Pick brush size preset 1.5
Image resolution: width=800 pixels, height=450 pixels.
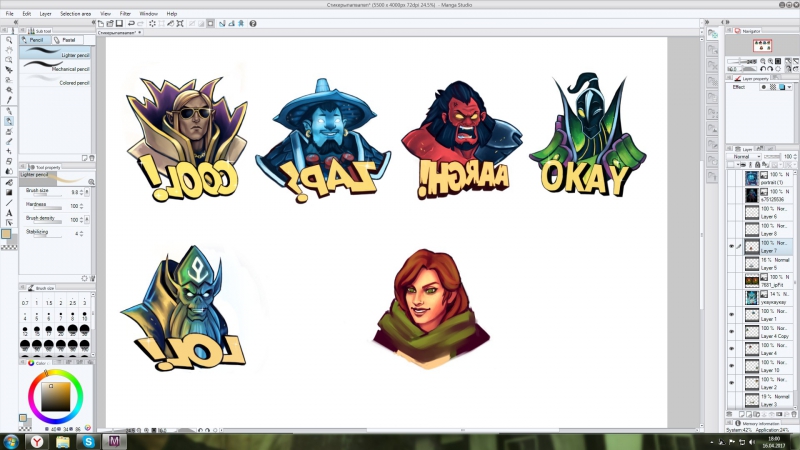(x=49, y=300)
